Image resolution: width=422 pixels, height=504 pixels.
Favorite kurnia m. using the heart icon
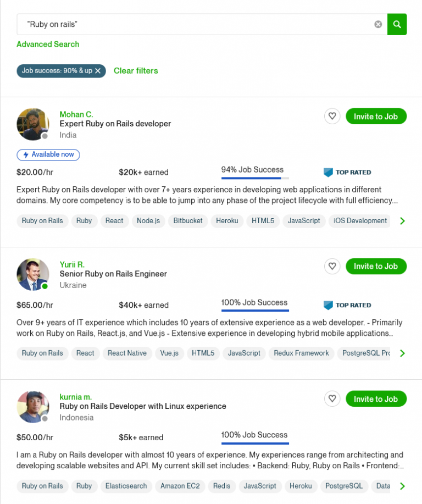[x=332, y=398]
